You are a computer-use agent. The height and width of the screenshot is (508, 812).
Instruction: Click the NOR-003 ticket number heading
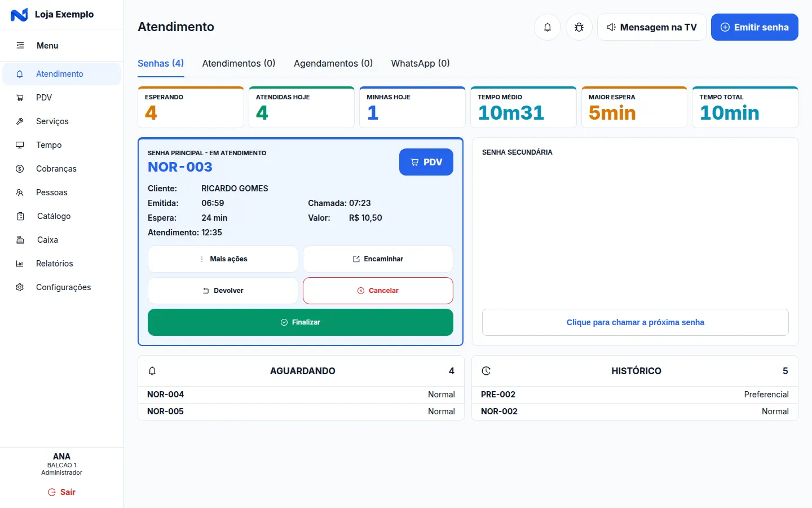tap(180, 167)
